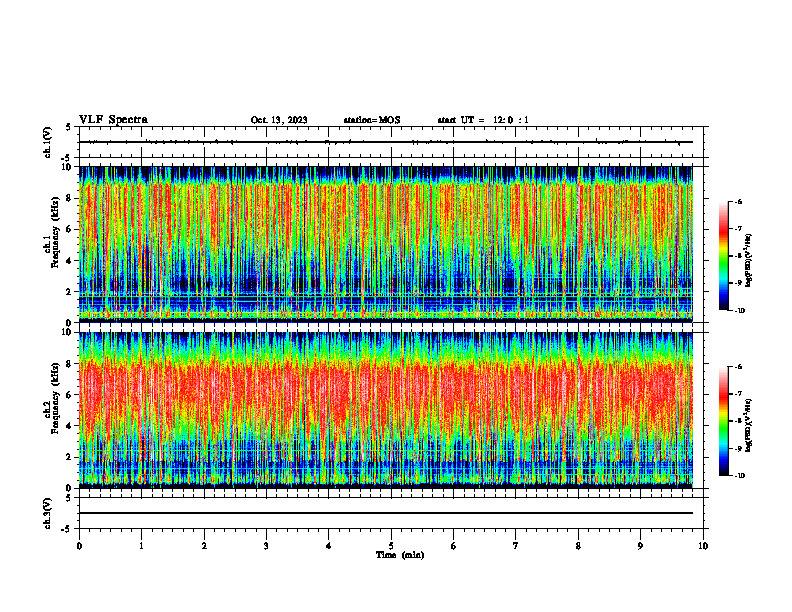This screenshot has width=792, height=612.
Task: Click time axis tick label "4"
Action: (329, 546)
